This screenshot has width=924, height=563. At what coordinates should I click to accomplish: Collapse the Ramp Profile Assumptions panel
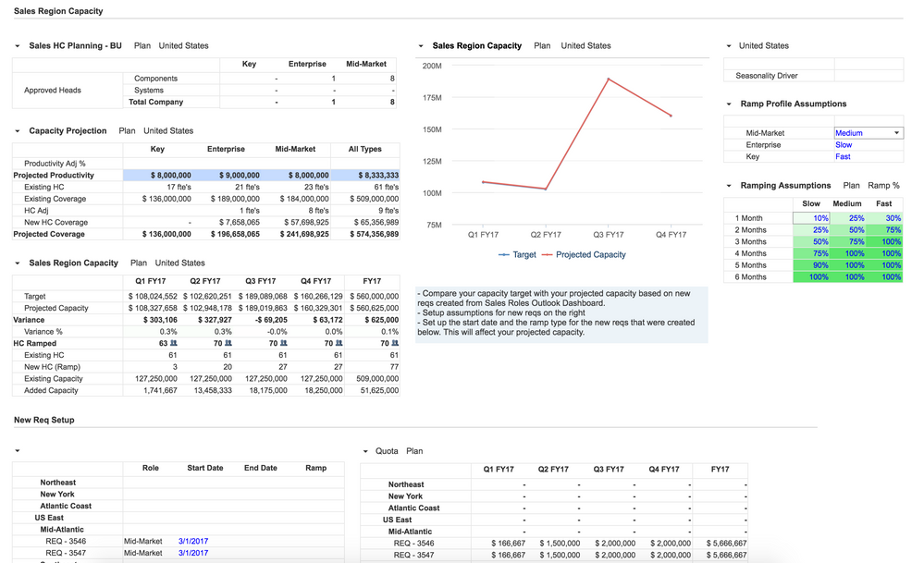click(730, 104)
